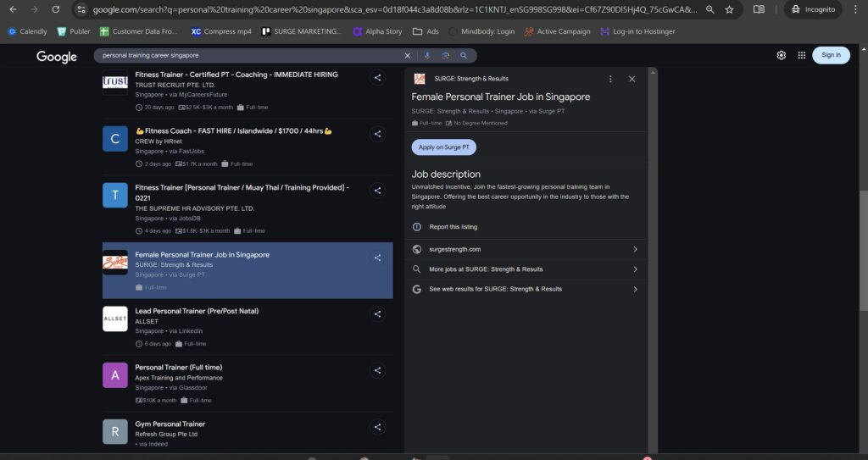Select the Personal Trainer (Full time) Apex listing
Viewport: 868px width, 460px height.
tap(179, 368)
